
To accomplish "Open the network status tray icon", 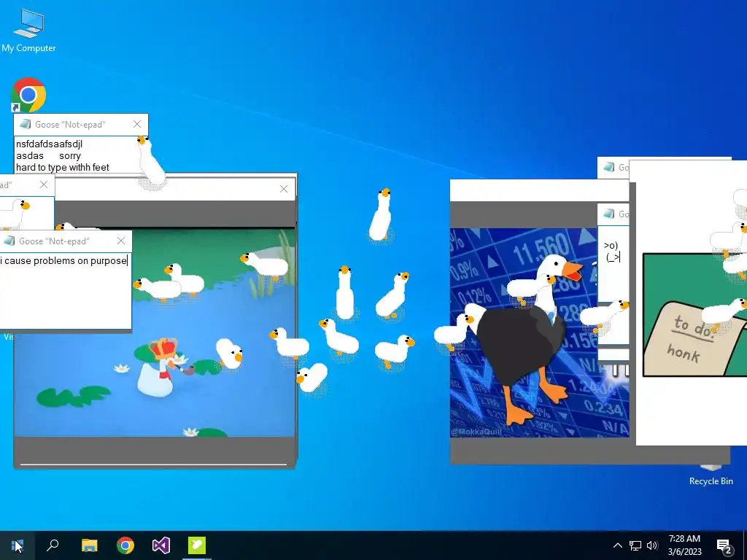I will click(635, 545).
